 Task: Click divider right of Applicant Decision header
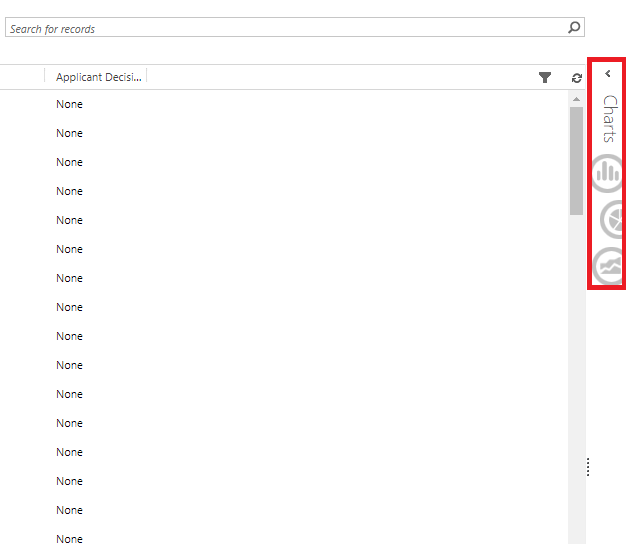click(x=147, y=77)
